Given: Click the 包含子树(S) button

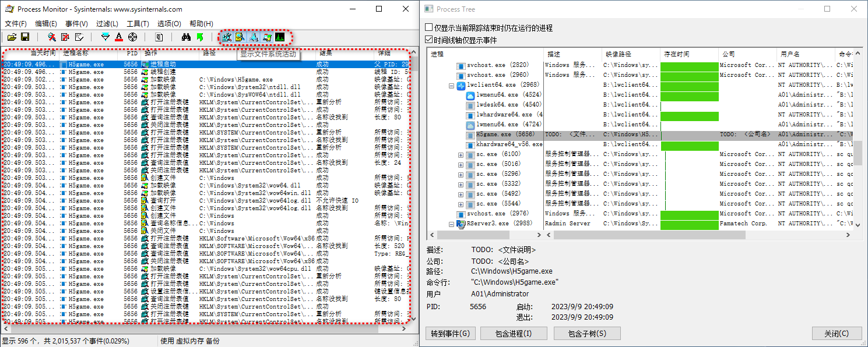Looking at the screenshot, I should click(x=587, y=334).
